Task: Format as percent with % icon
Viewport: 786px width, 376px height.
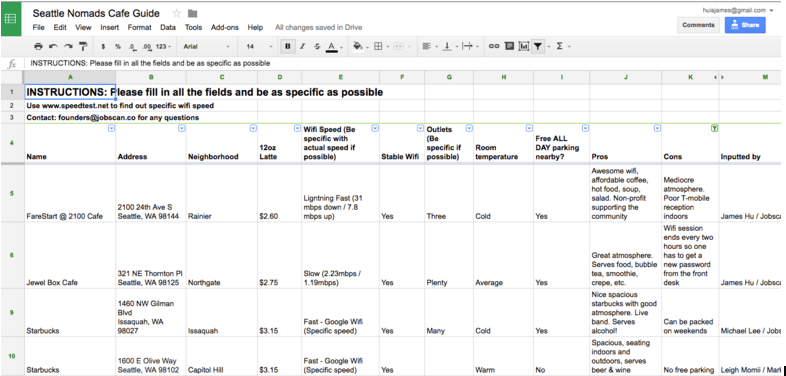Action: tap(118, 46)
